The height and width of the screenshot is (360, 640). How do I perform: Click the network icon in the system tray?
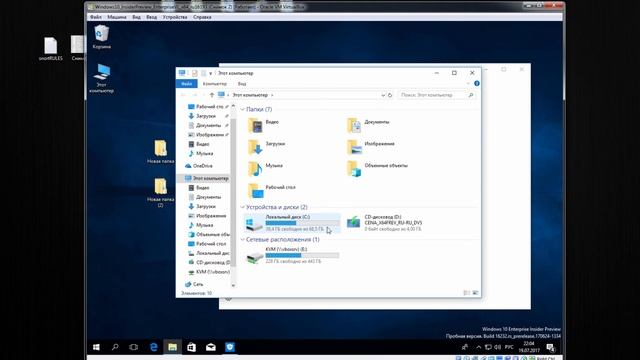(x=488, y=347)
